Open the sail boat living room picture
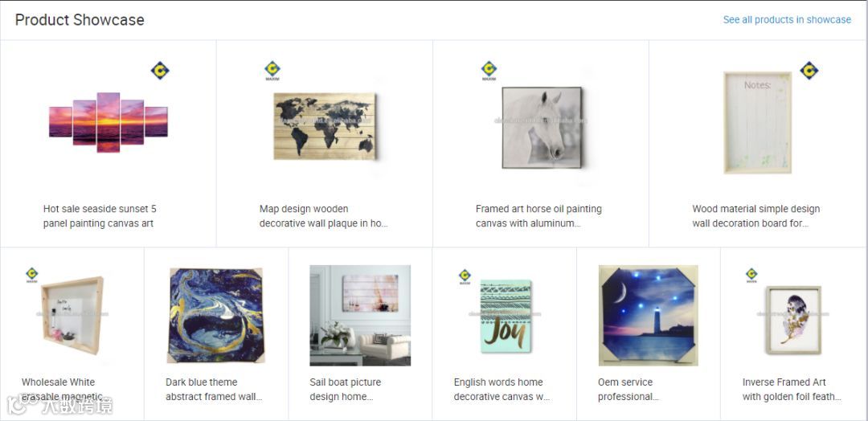 (x=360, y=315)
